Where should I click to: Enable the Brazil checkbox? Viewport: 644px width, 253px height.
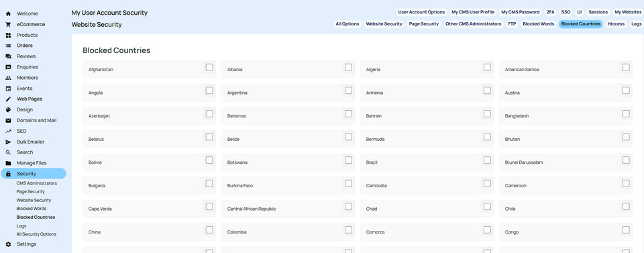487,160
